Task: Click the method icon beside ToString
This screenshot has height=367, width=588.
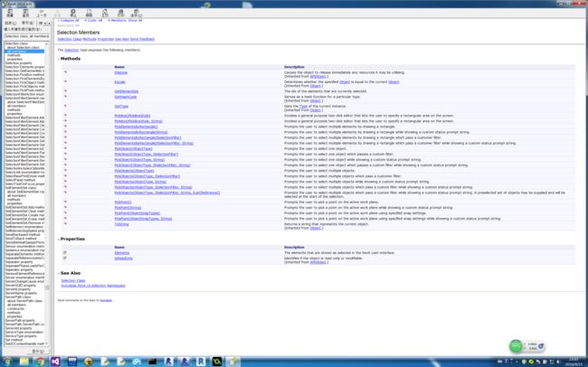Action: [65, 224]
